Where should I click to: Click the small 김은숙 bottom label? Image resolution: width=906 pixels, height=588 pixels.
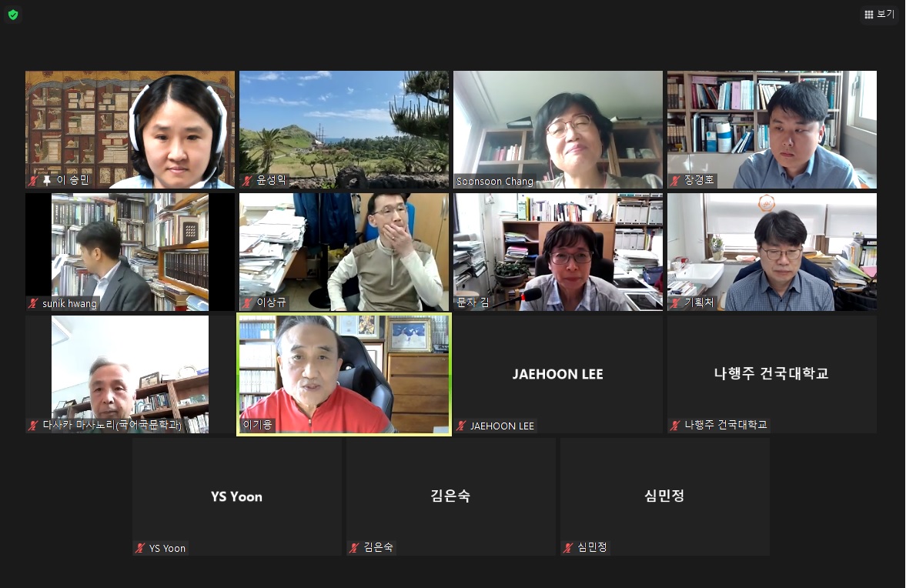(x=379, y=547)
